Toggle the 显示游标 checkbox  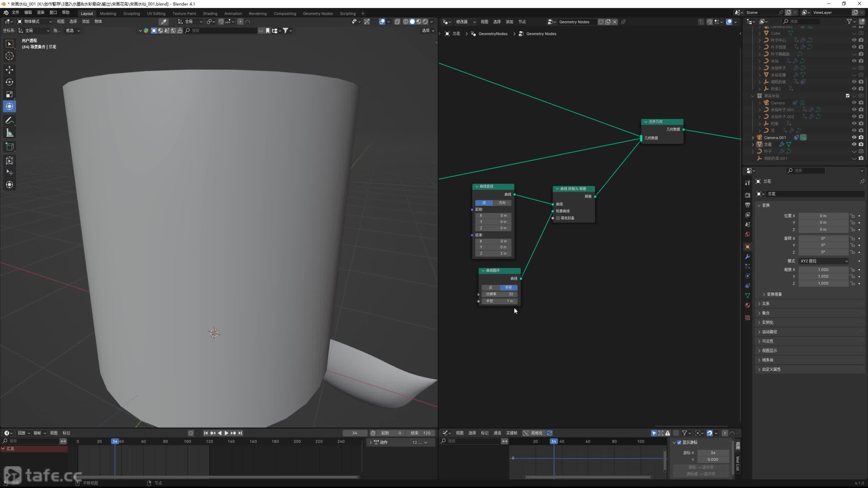coord(679,442)
